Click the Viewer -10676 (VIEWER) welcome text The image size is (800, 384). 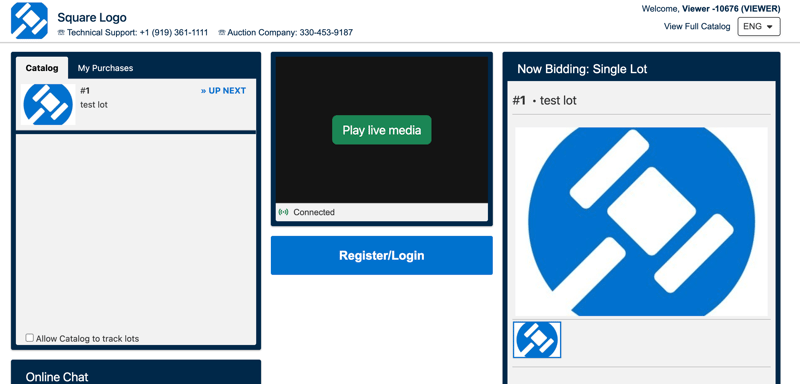(x=731, y=9)
